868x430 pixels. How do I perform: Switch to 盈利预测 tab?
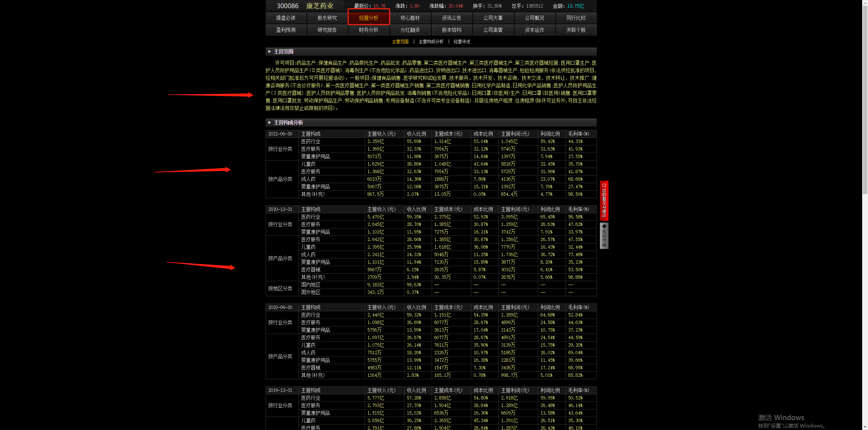(x=286, y=30)
